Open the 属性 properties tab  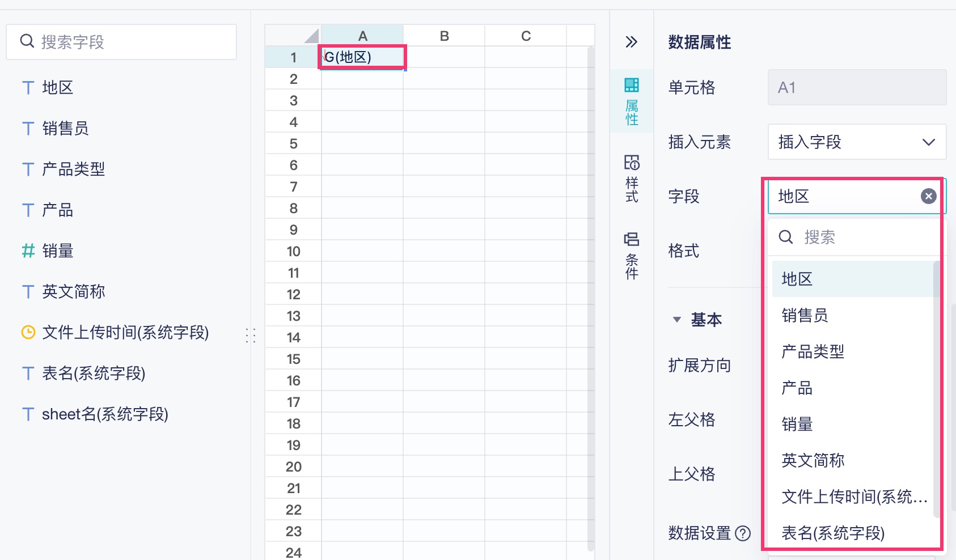[x=632, y=102]
